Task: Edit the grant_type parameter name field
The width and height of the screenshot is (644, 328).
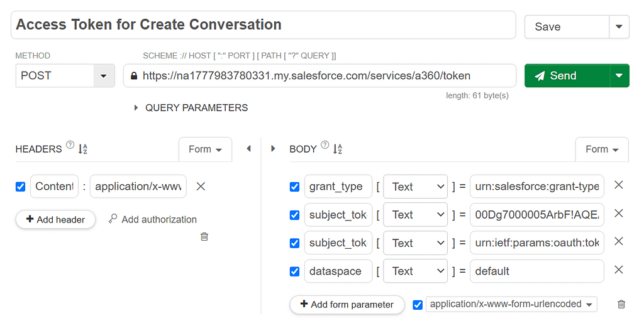Action: (338, 187)
